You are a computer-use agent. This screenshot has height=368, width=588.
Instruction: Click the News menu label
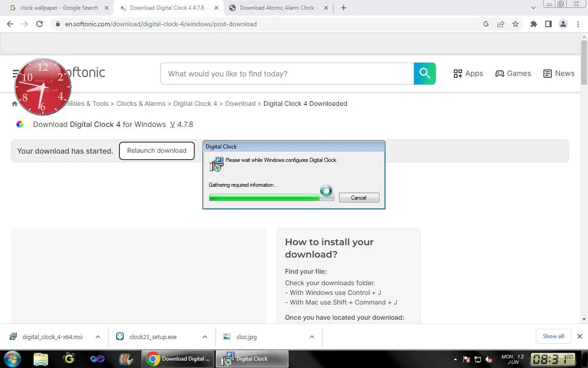[565, 74]
